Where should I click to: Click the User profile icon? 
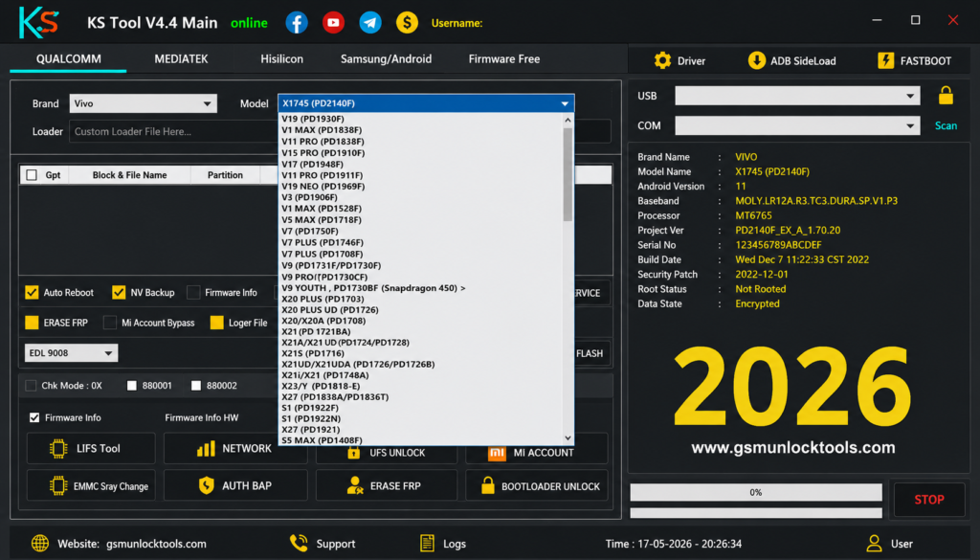click(x=875, y=543)
